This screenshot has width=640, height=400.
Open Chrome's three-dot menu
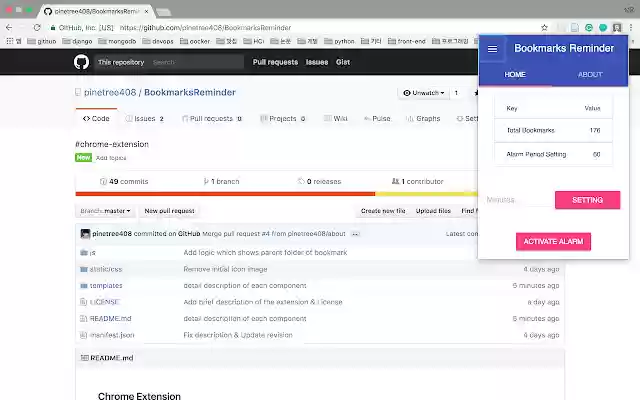coord(631,28)
